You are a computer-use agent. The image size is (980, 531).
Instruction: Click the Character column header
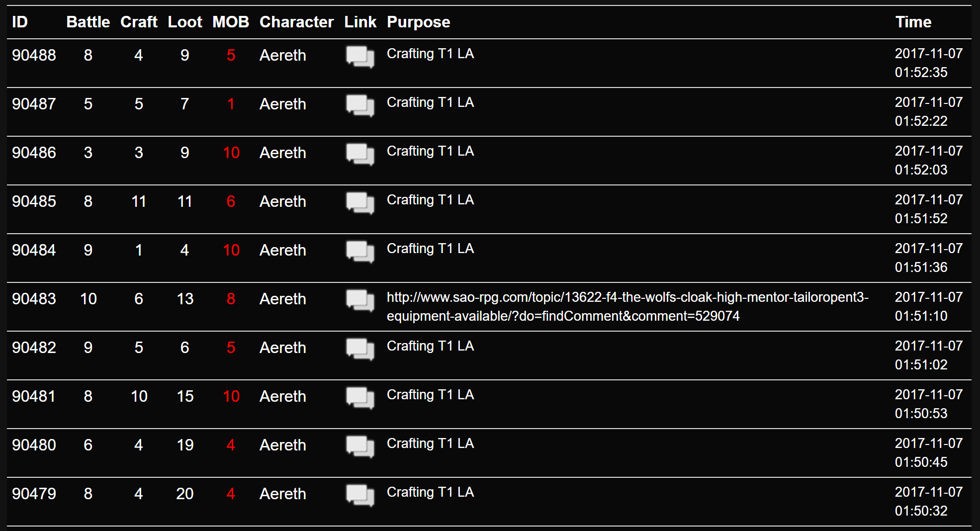(x=296, y=22)
